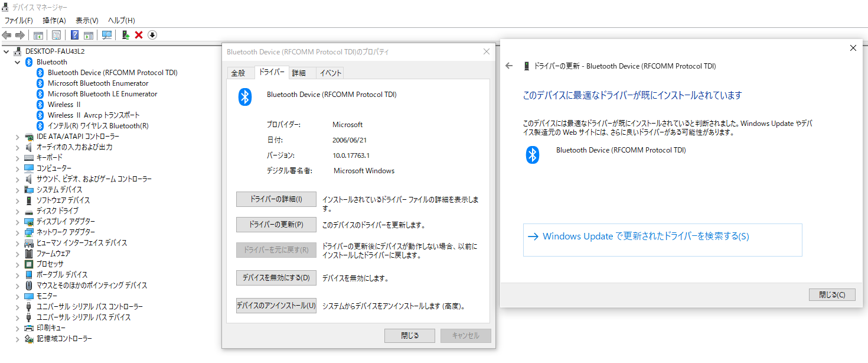Click the red X uninstall device icon
Viewport: 868px width, 363px height.
(x=139, y=35)
